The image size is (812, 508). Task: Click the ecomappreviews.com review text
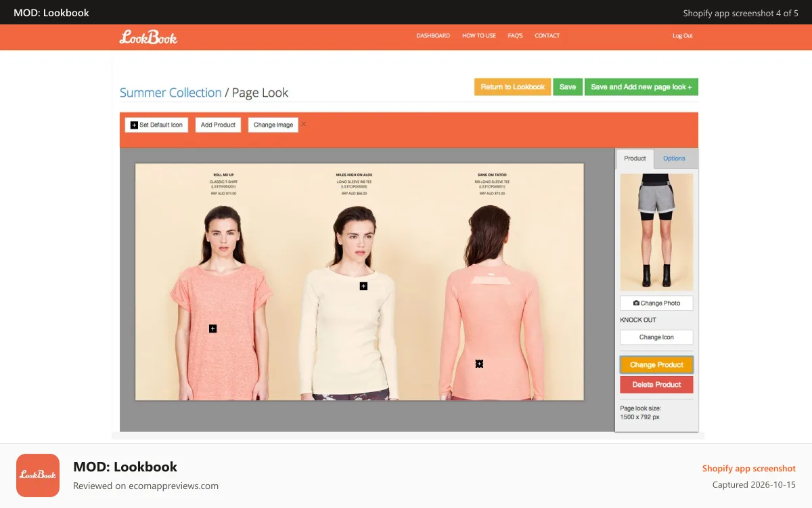(145, 486)
